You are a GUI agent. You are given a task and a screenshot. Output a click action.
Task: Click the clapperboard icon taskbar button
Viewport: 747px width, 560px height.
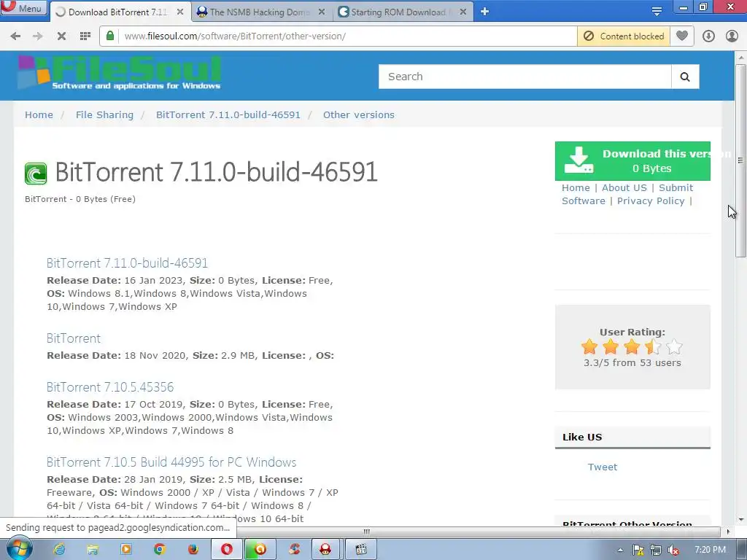coord(361,550)
